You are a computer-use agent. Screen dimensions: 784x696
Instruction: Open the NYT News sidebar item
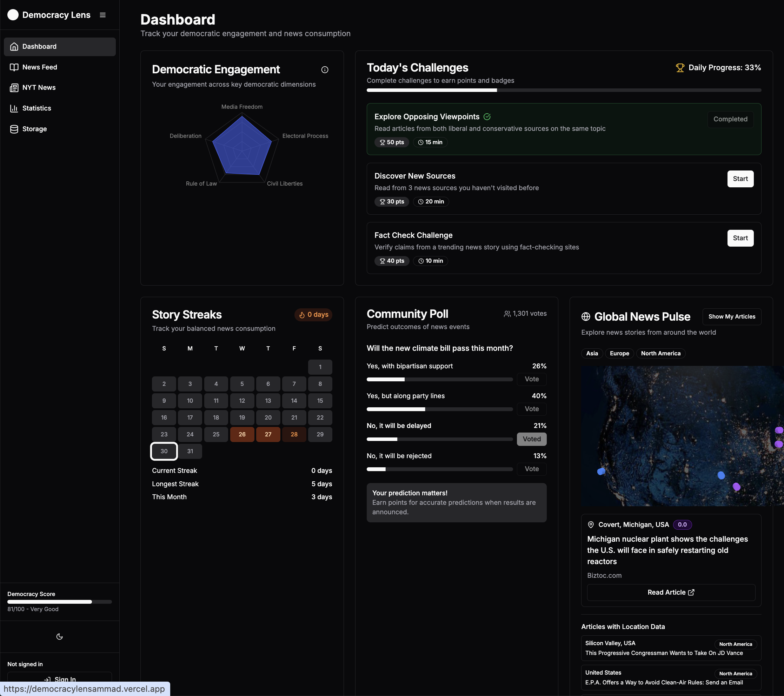pyautogui.click(x=39, y=87)
